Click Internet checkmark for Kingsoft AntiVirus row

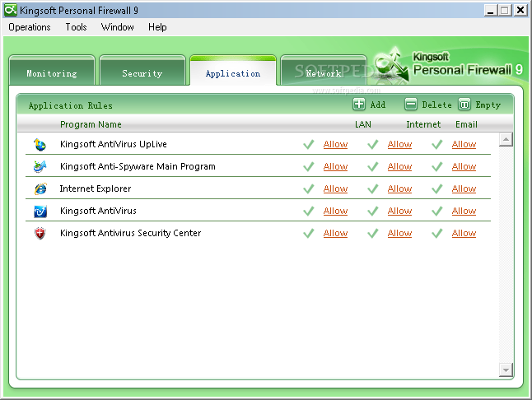click(372, 212)
